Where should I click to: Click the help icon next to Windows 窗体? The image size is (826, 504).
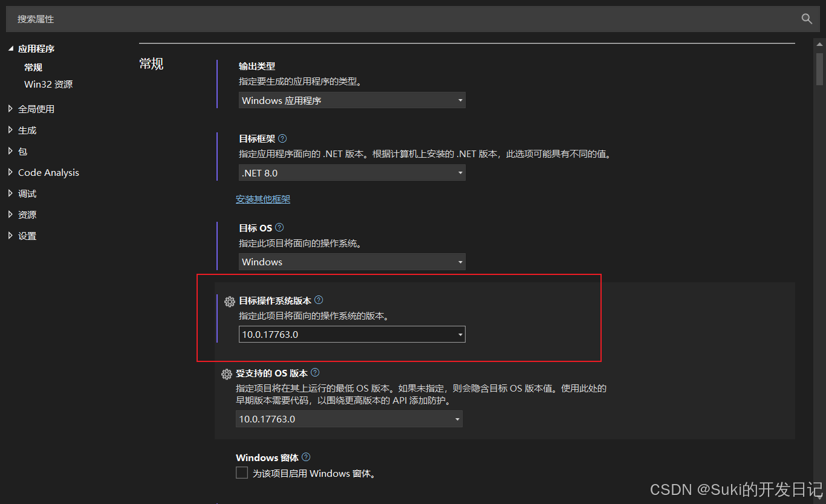click(x=305, y=457)
